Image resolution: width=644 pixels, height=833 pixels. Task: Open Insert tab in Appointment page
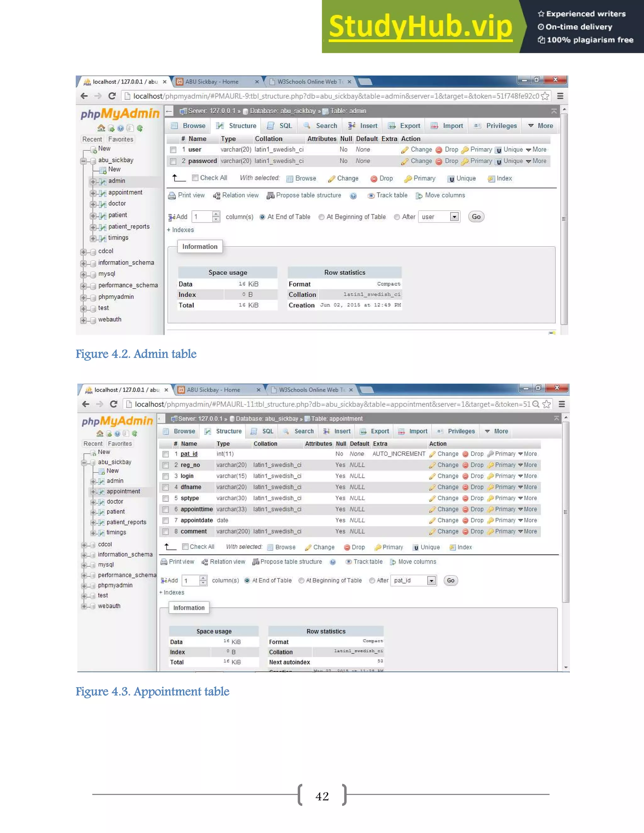pos(337,431)
